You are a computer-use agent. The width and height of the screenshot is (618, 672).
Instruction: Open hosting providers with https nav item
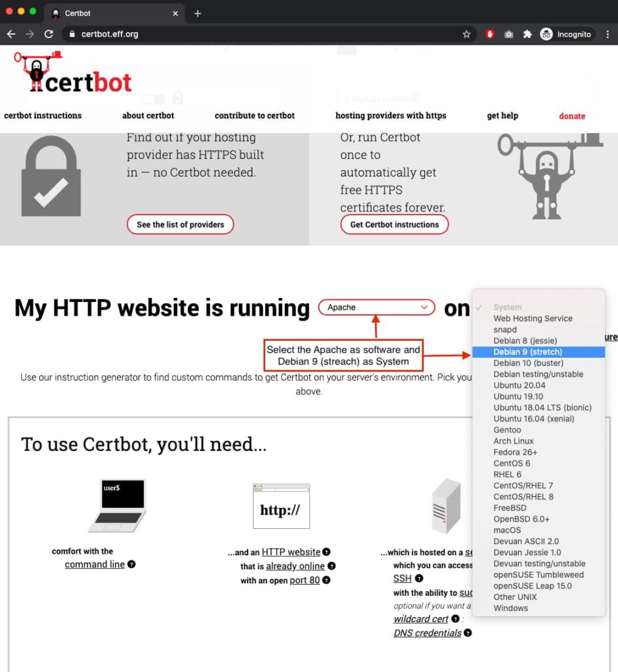pyautogui.click(x=391, y=115)
